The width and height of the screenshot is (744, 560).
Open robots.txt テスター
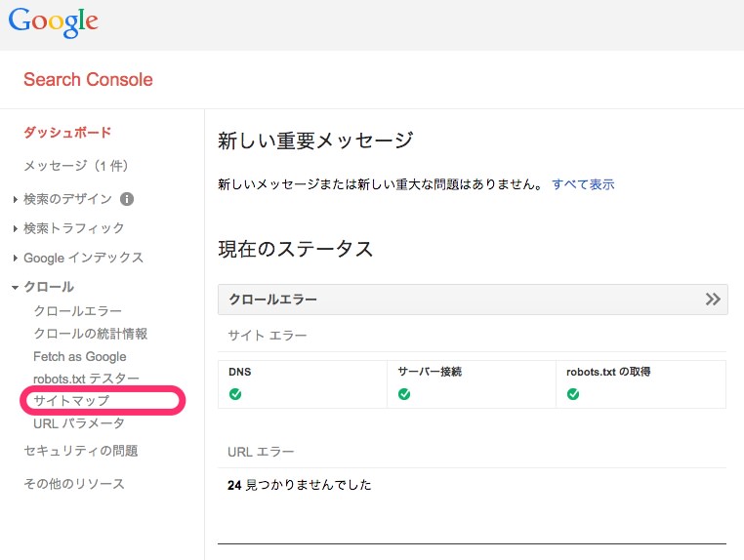point(86,379)
